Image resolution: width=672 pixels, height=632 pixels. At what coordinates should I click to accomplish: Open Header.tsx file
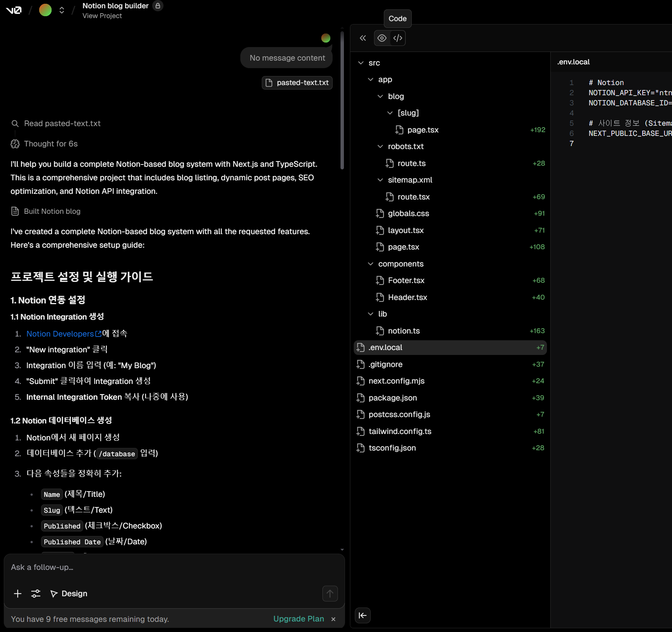point(450,297)
